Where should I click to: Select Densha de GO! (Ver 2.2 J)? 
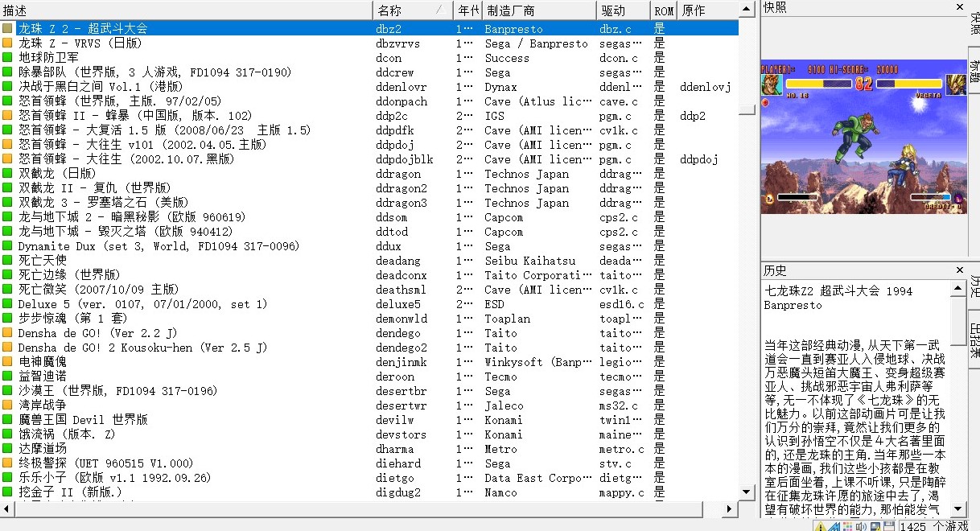(x=369, y=333)
